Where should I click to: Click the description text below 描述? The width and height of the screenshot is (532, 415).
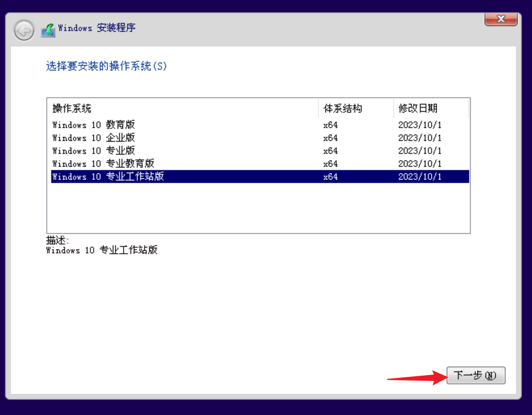click(x=102, y=250)
